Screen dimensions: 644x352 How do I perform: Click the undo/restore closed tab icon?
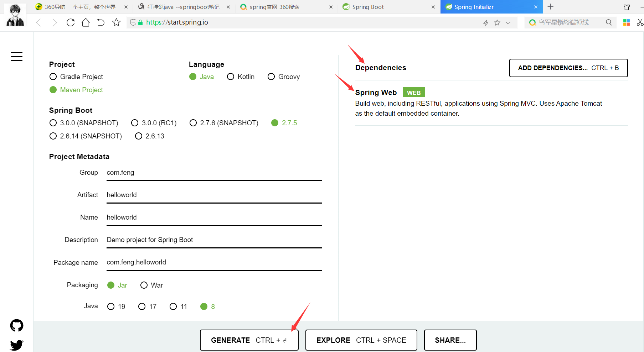click(101, 22)
